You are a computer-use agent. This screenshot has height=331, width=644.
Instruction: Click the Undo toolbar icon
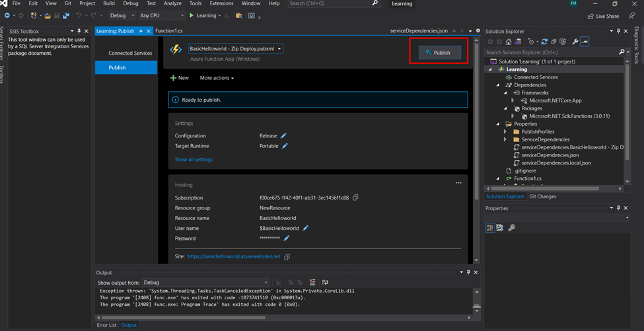(79, 16)
